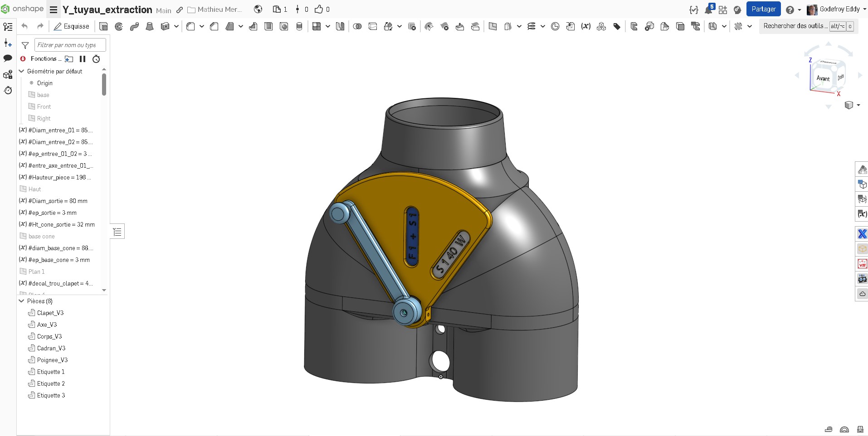Collapse the Géométrie par défaut group
Viewport: 868px width, 436px height.
point(21,71)
